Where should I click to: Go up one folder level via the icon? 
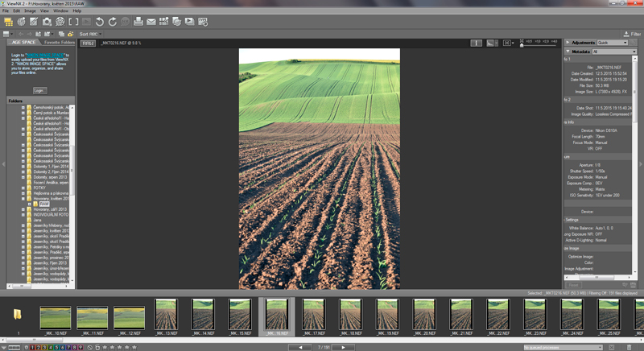(x=38, y=34)
